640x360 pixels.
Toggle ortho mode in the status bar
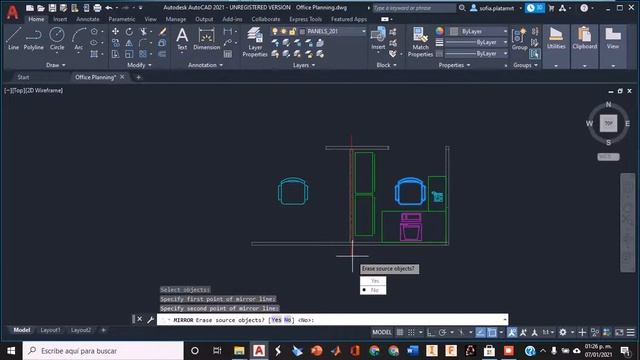pyautogui.click(x=431, y=332)
